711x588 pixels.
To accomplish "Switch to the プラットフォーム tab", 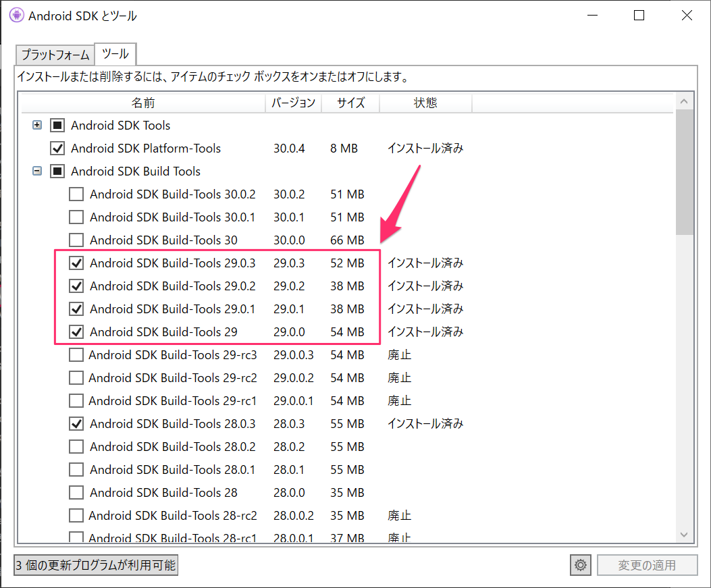I will pos(55,55).
